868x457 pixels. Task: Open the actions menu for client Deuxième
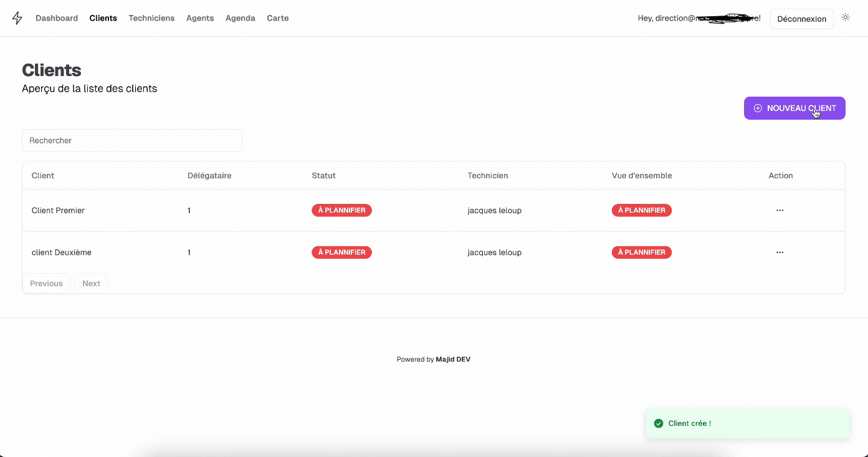pyautogui.click(x=780, y=253)
